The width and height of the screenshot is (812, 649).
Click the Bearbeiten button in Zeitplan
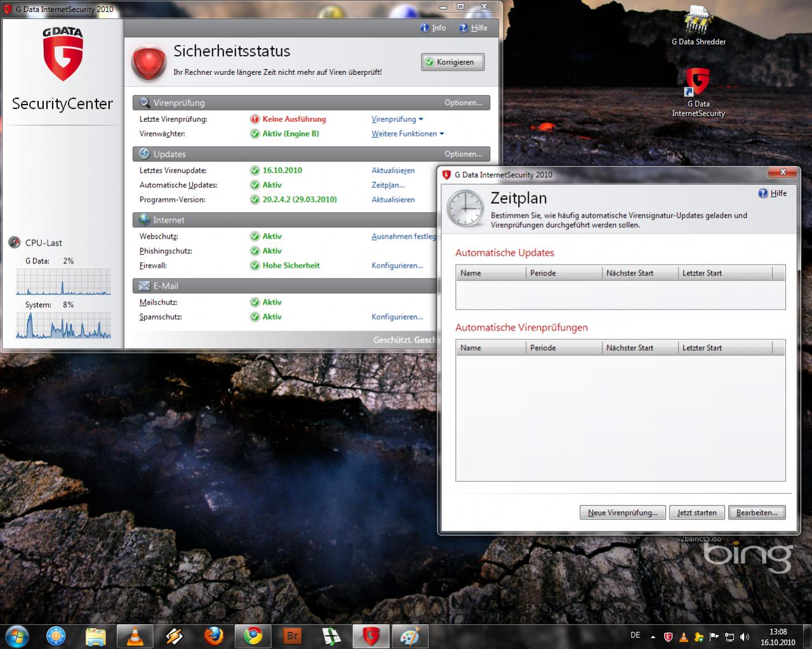[x=757, y=513]
